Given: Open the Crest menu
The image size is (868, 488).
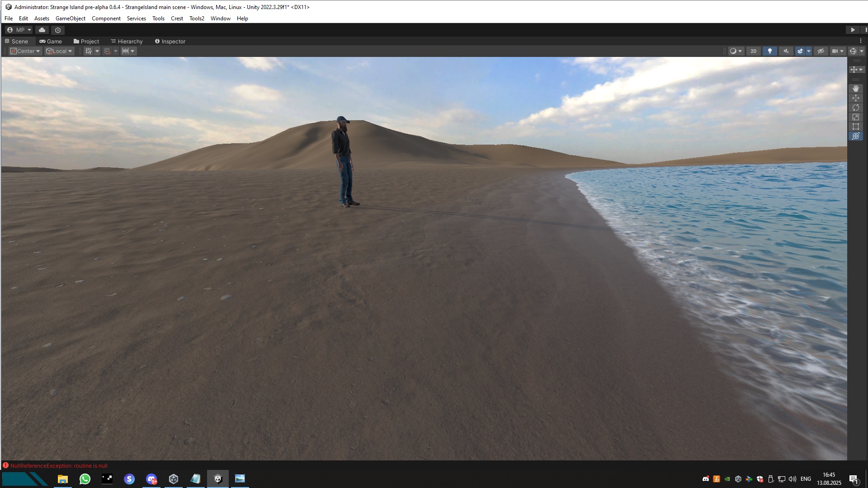Looking at the screenshot, I should [x=177, y=19].
